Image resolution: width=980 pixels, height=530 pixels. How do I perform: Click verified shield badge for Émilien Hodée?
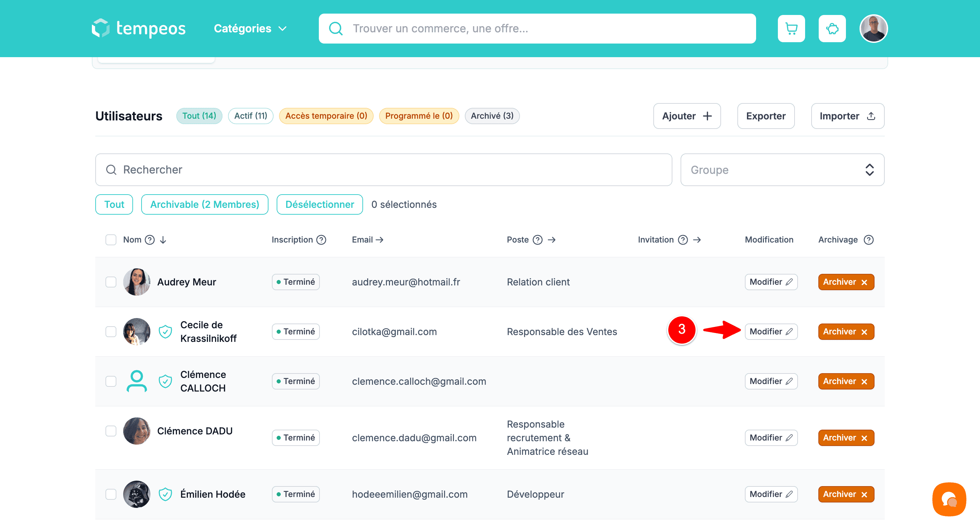coord(165,494)
